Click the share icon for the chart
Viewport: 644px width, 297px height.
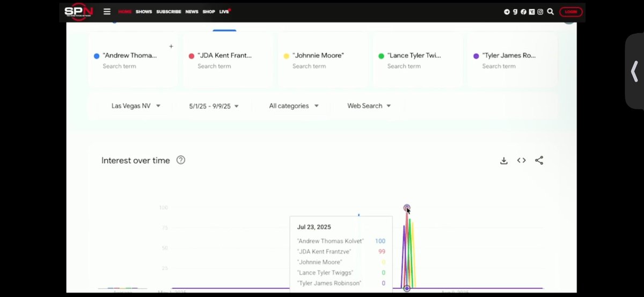(x=539, y=160)
